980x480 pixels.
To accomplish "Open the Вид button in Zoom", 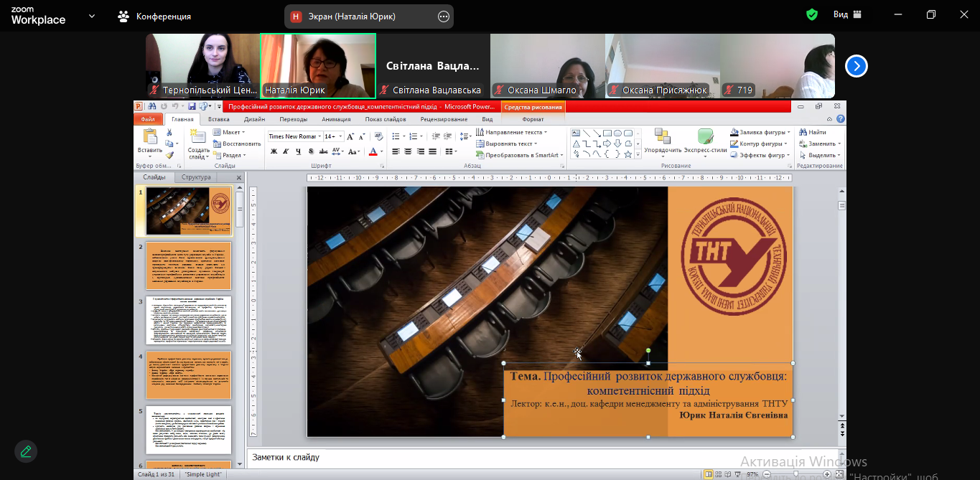I will tap(847, 15).
